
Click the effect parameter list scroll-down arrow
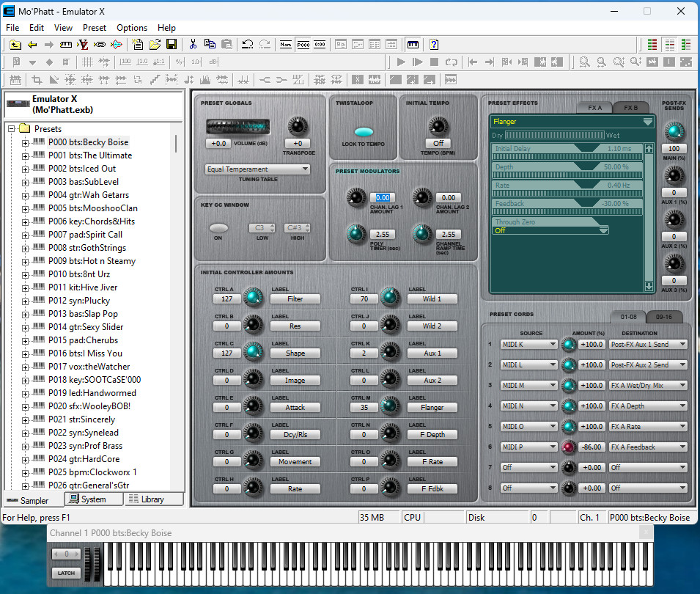coord(649,286)
